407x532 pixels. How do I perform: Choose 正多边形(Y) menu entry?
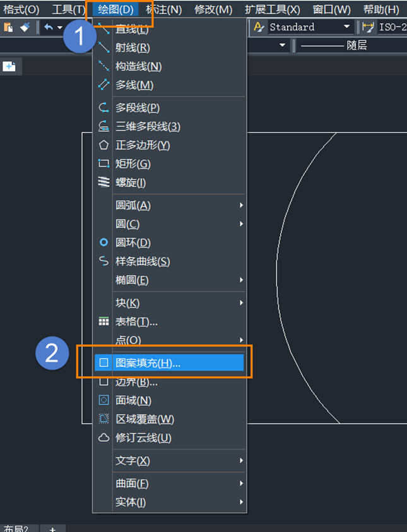point(169,145)
